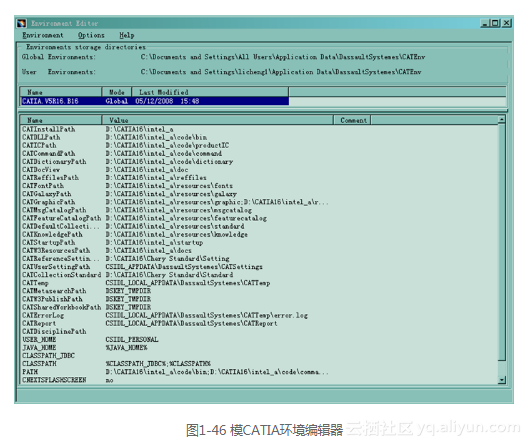
Task: Click the CNEXTSPLASHSCREEN value no
Action: point(109,380)
